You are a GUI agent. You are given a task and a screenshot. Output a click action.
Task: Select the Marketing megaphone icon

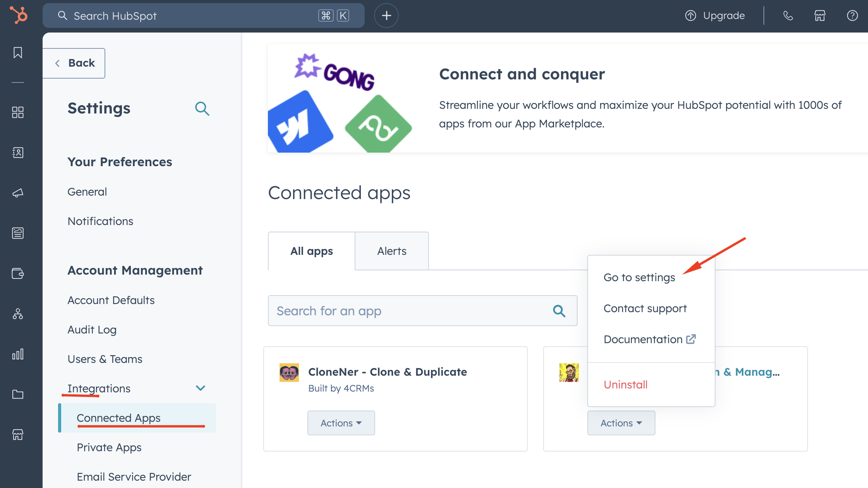coord(18,193)
